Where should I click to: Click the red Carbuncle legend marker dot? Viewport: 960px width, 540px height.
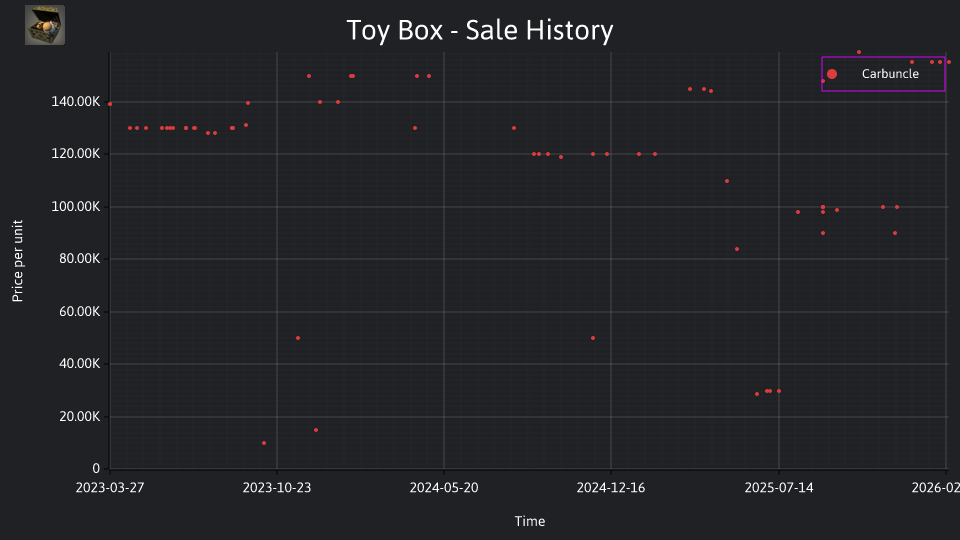831,74
